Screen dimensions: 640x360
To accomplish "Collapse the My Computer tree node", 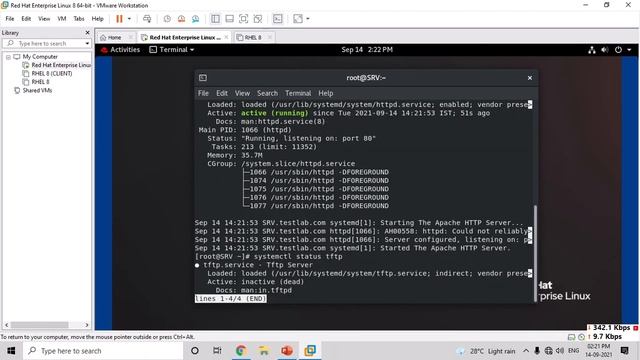I will click(8, 57).
